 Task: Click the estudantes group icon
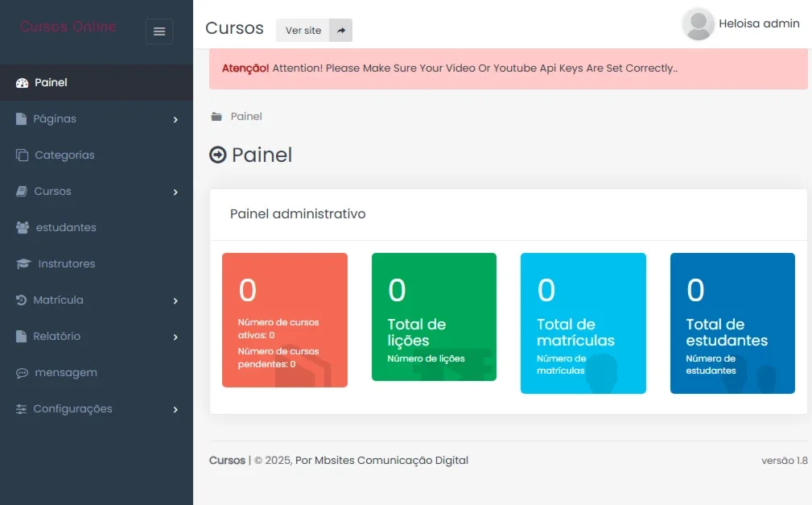23,228
